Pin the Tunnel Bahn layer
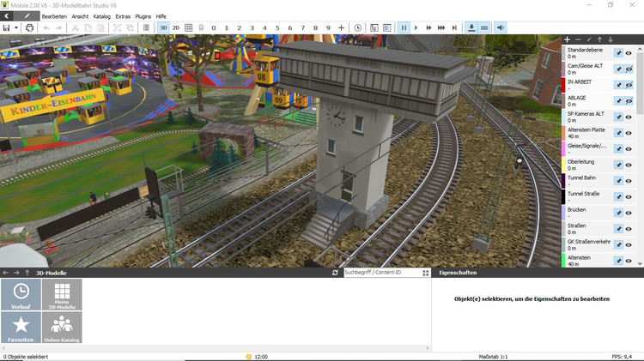The image size is (644, 361). click(x=618, y=181)
